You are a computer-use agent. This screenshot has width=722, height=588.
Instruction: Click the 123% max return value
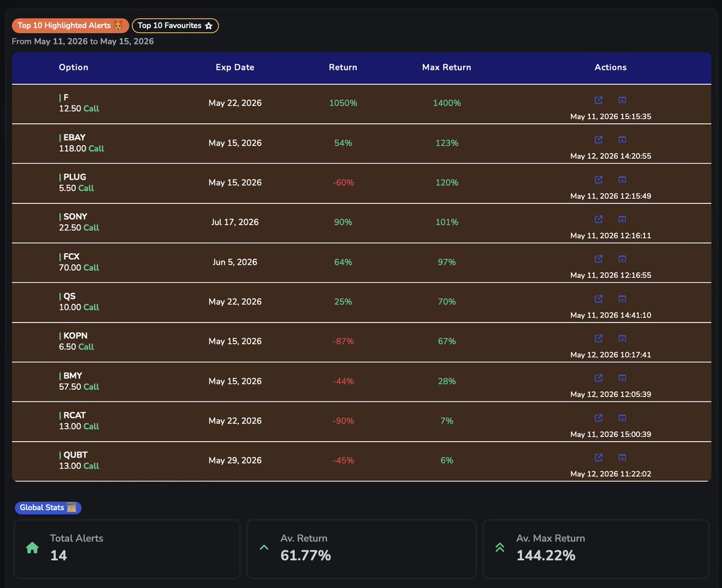coord(447,143)
